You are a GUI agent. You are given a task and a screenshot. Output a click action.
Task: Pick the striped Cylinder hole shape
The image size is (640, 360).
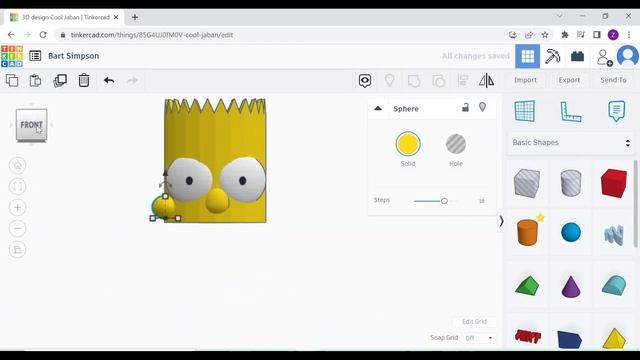click(571, 183)
